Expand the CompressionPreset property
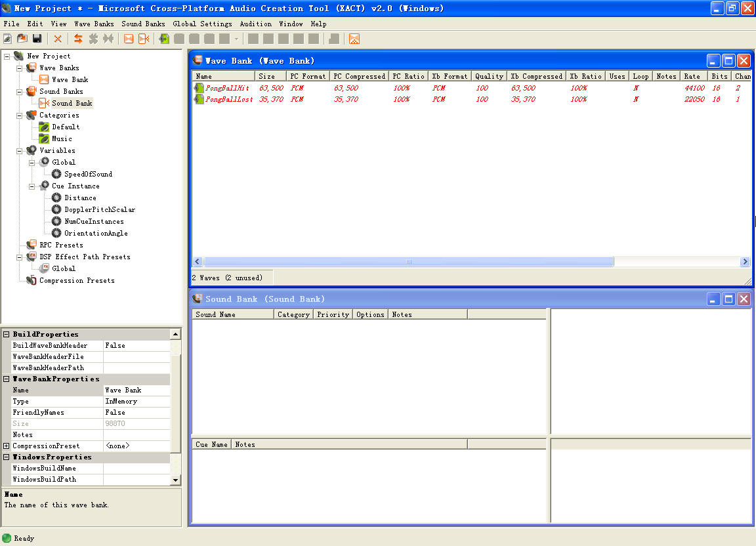 (7, 446)
